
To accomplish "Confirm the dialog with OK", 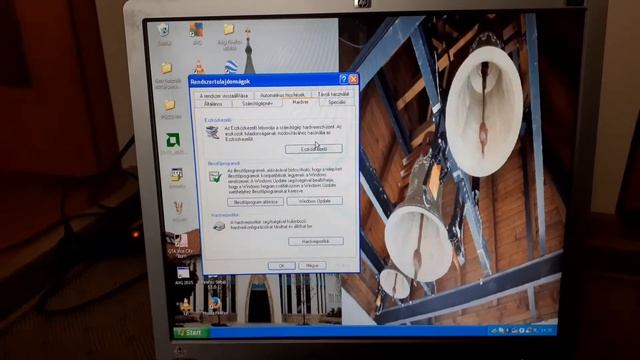I will [282, 265].
